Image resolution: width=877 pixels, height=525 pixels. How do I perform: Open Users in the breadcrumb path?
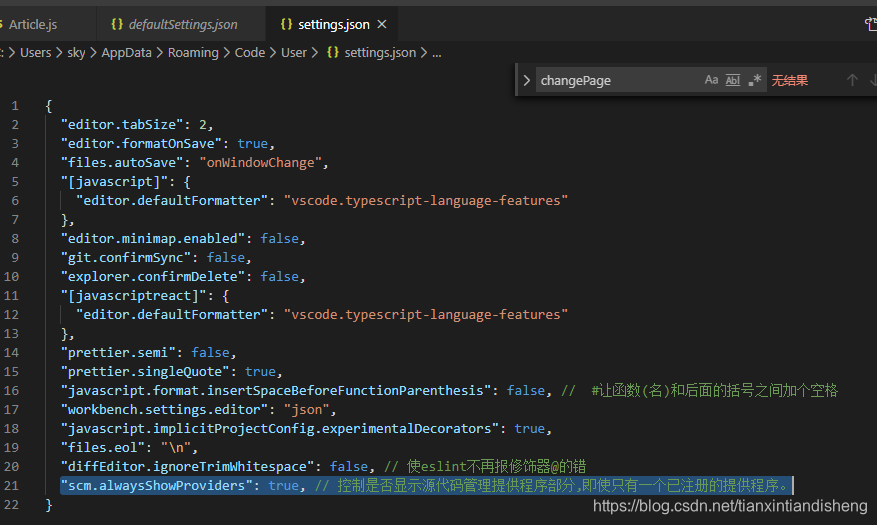pos(35,53)
